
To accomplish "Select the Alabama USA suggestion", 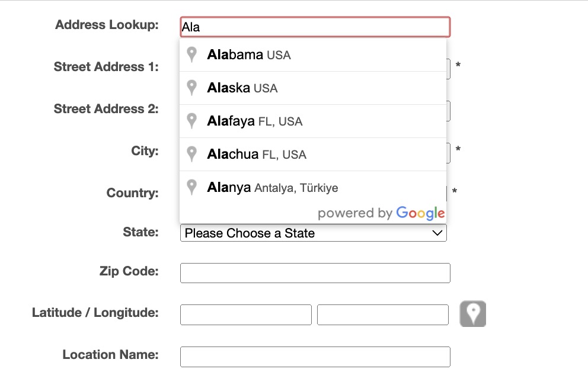I will point(249,55).
